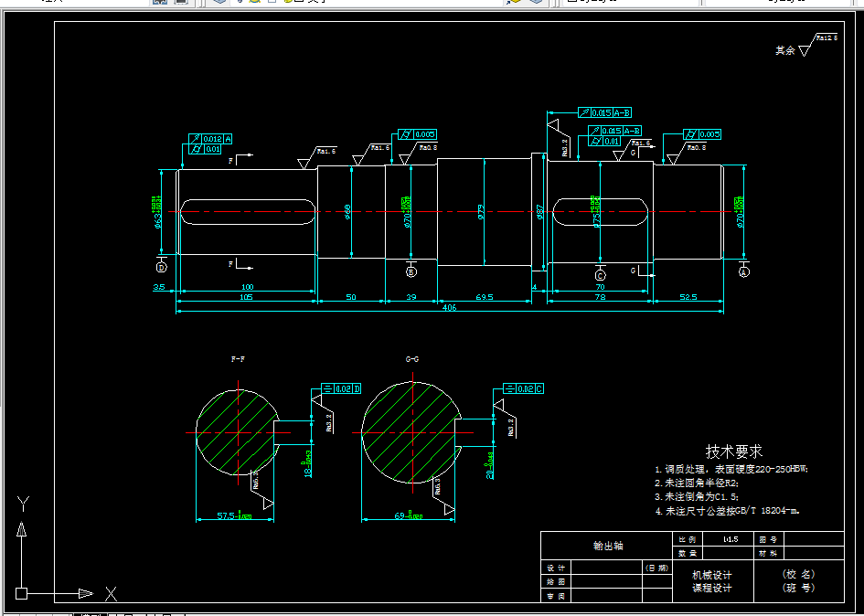
Task: Pick the φ79 diameter dimension
Action: click(x=481, y=212)
